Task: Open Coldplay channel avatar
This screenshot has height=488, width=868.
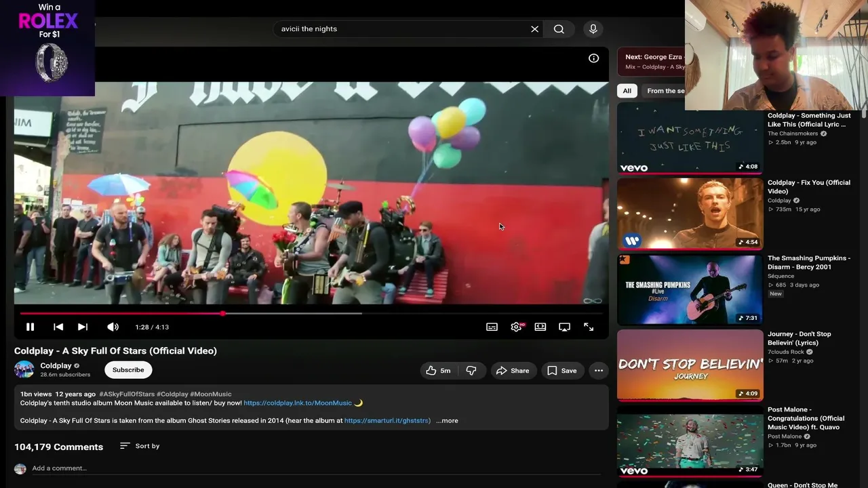Action: [24, 369]
